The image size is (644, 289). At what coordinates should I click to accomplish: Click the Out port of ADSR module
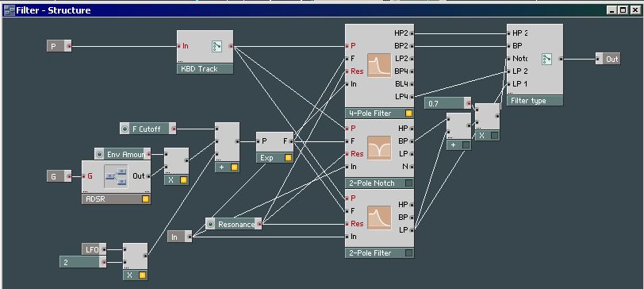[x=148, y=176]
